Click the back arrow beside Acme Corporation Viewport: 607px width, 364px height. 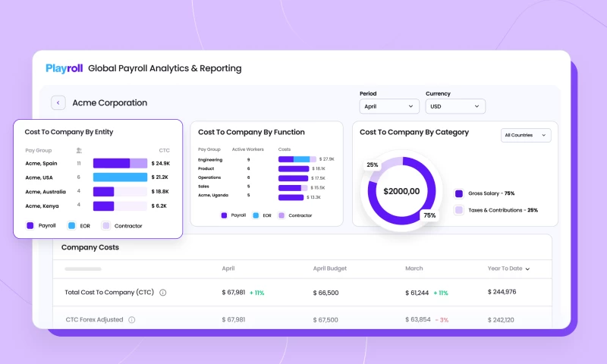click(58, 102)
